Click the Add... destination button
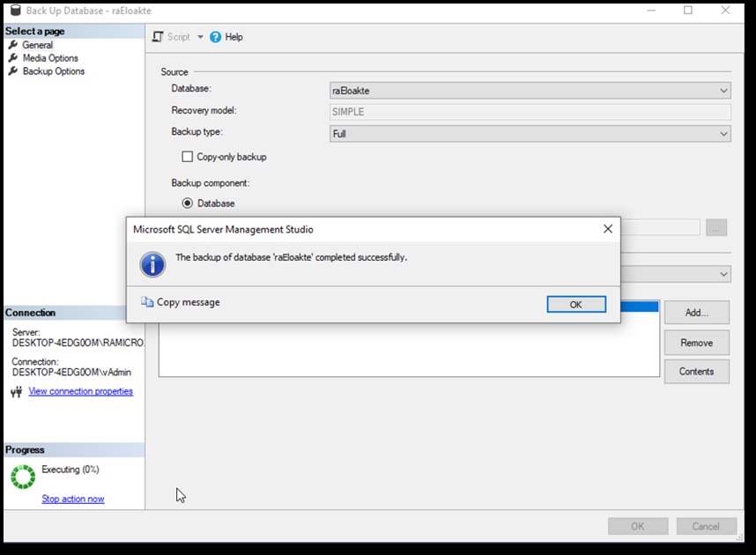This screenshot has width=756, height=555. (x=697, y=313)
